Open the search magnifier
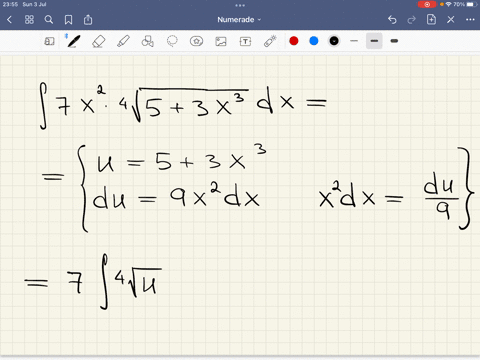480x360 pixels. [x=49, y=20]
